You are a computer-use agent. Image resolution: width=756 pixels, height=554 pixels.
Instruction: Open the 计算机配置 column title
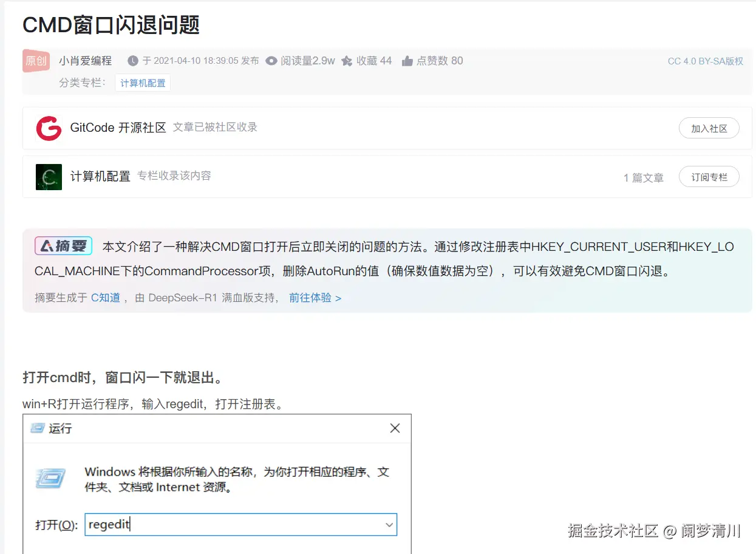[100, 176]
